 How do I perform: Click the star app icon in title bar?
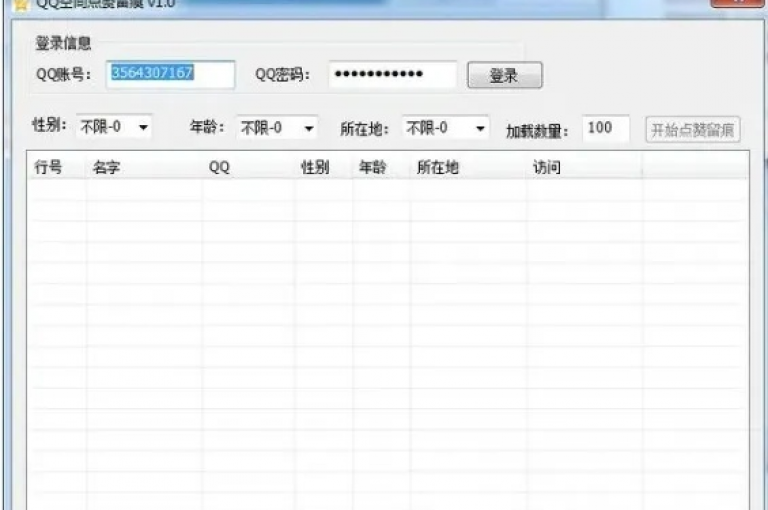point(20,5)
